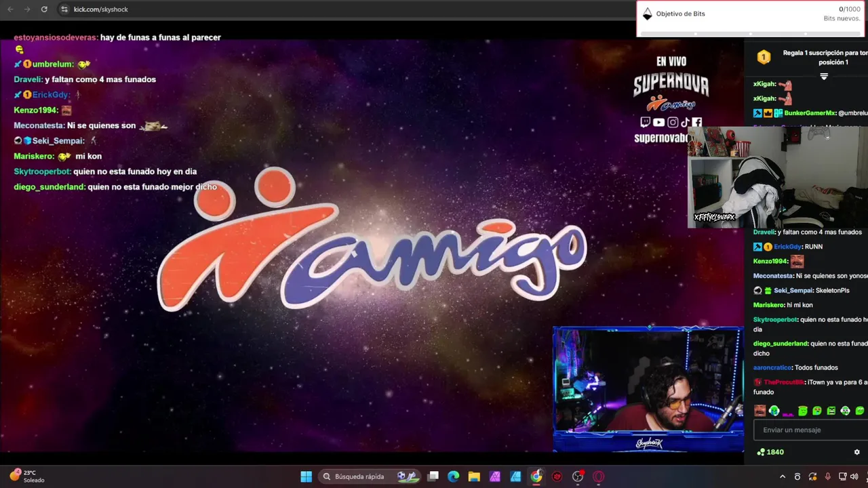
Task: Select the crying headphones emote in the quick bar
Action: (x=774, y=411)
